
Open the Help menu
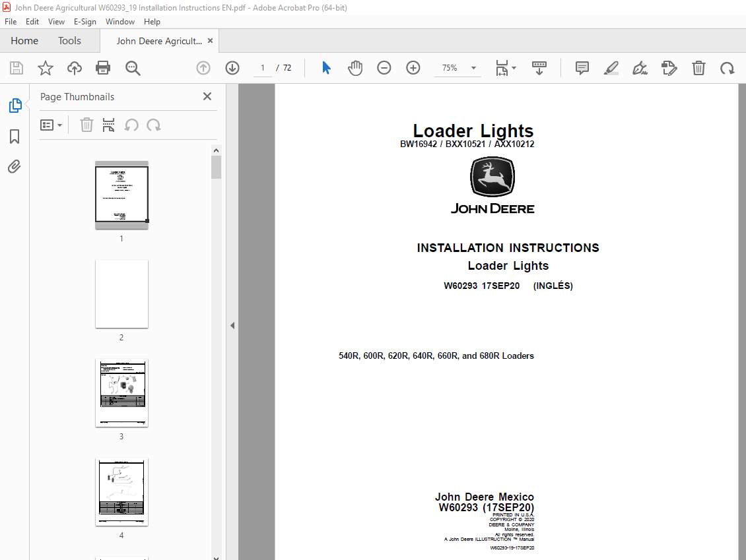click(153, 21)
